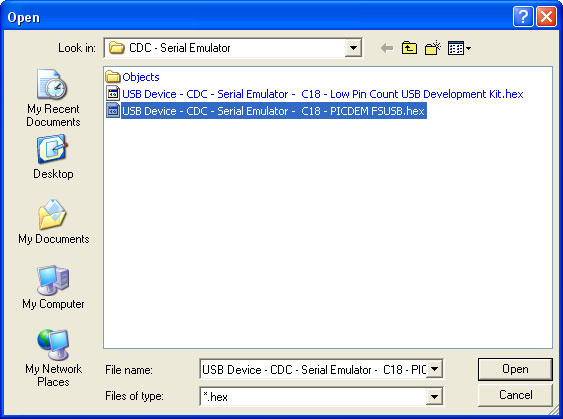This screenshot has width=563, height=419.
Task: Click the Open button
Action: tap(515, 369)
